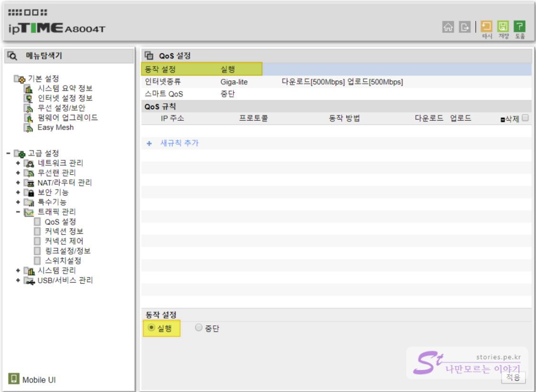Image resolution: width=536 pixels, height=392 pixels.
Task: Expand the USB/서비스 관리 tree node
Action: [18, 280]
